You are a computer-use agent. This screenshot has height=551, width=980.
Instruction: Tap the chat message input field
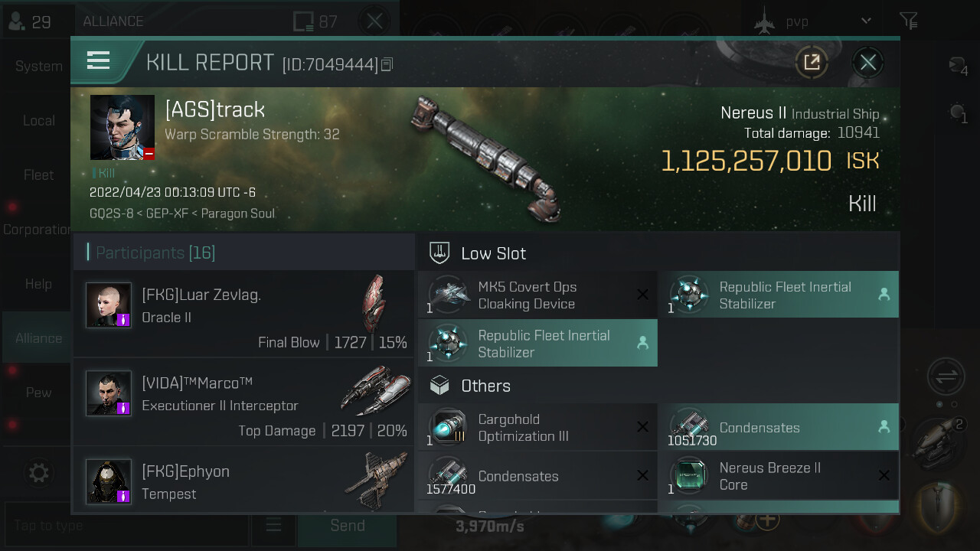[126, 525]
